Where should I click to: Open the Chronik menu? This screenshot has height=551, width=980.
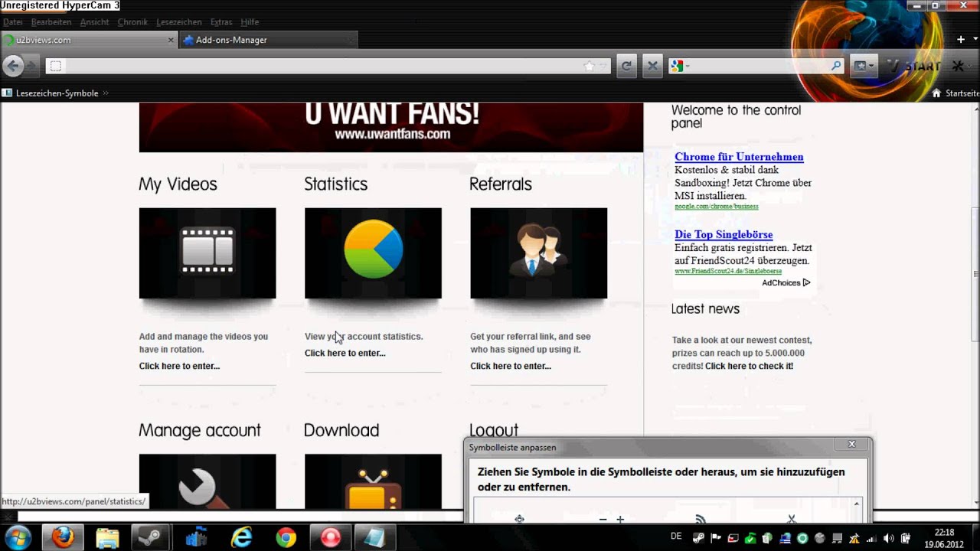(x=132, y=22)
